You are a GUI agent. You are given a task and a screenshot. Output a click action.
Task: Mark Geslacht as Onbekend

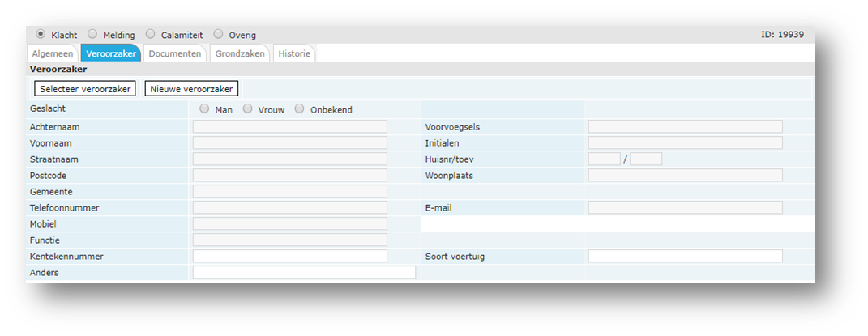tap(299, 109)
